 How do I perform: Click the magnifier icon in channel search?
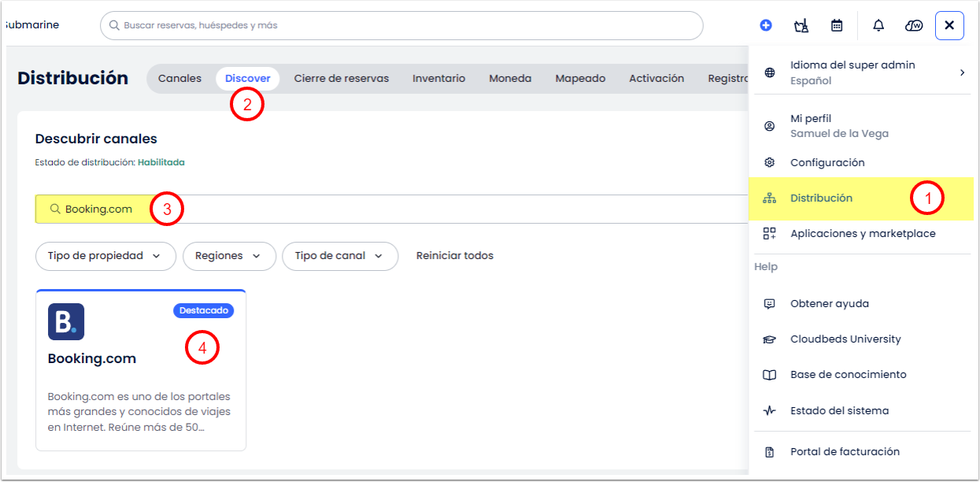point(55,209)
